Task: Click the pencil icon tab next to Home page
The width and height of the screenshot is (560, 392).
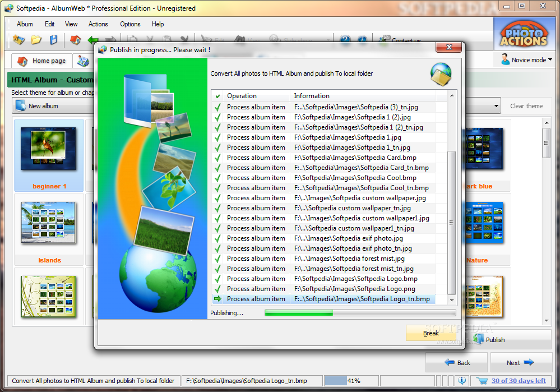Action: point(83,61)
